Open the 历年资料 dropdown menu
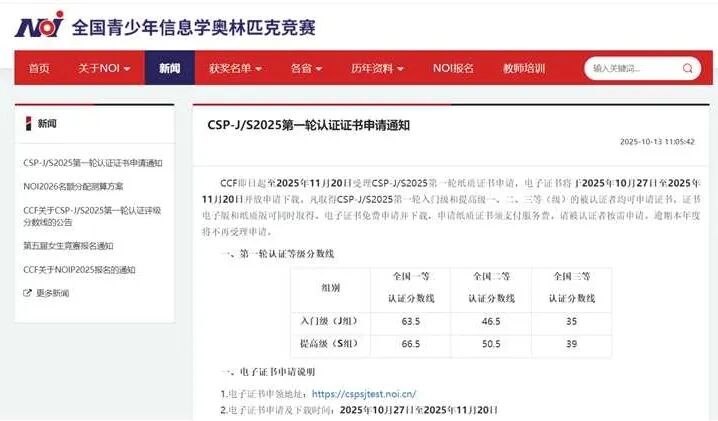Viewport: 718px width, 421px height. click(377, 69)
